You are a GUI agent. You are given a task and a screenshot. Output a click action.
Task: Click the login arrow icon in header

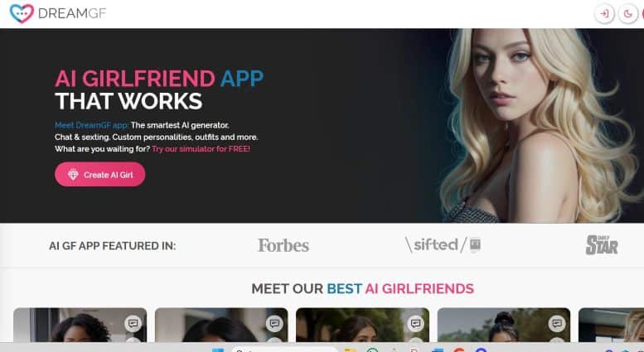[x=604, y=14]
